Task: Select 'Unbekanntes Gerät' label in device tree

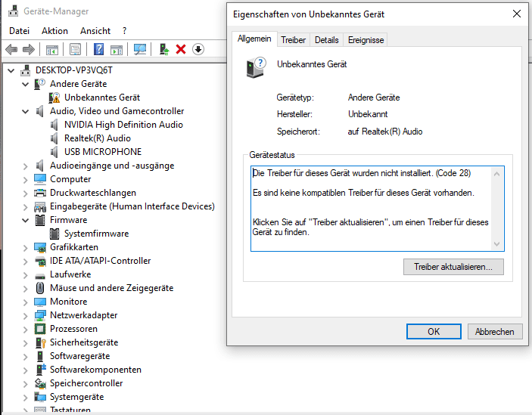Action: point(102,98)
